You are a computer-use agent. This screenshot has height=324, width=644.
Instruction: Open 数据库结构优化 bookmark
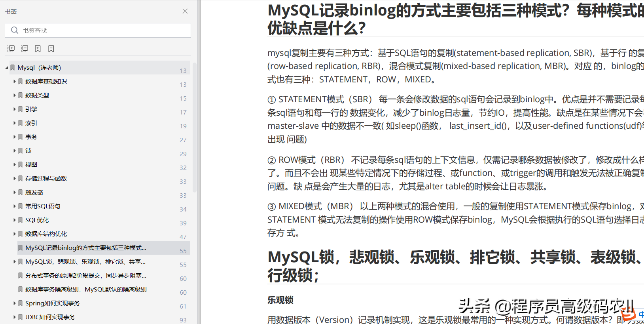(46, 234)
